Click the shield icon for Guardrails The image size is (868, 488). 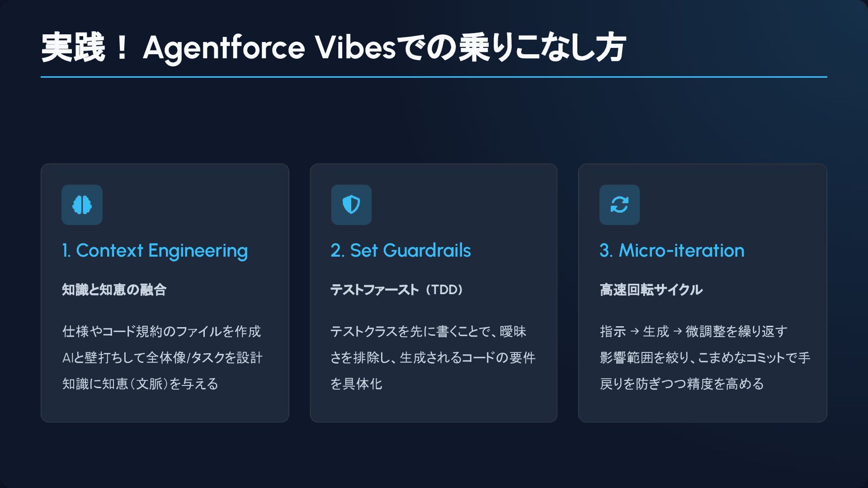click(351, 205)
